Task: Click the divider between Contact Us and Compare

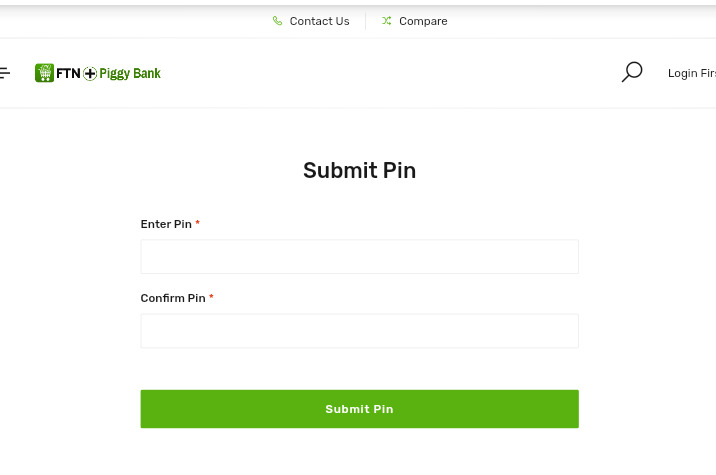Action: coord(366,21)
